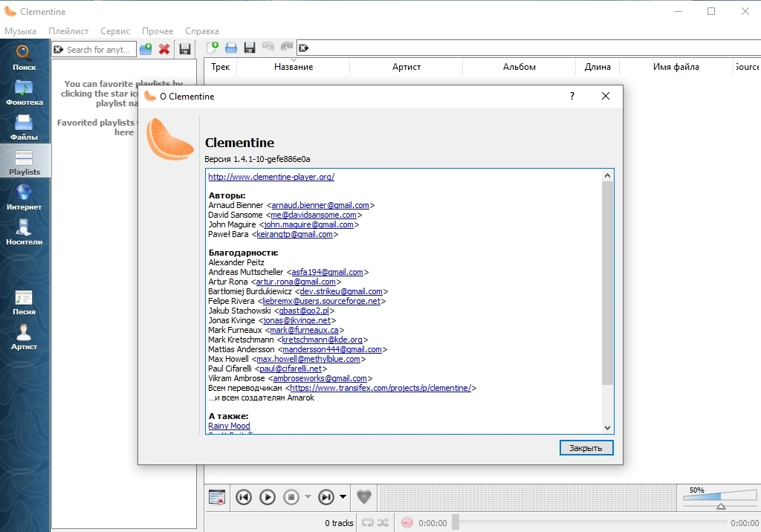Click the max.howell@methylblue.com email link
This screenshot has height=532, width=761.
308,359
